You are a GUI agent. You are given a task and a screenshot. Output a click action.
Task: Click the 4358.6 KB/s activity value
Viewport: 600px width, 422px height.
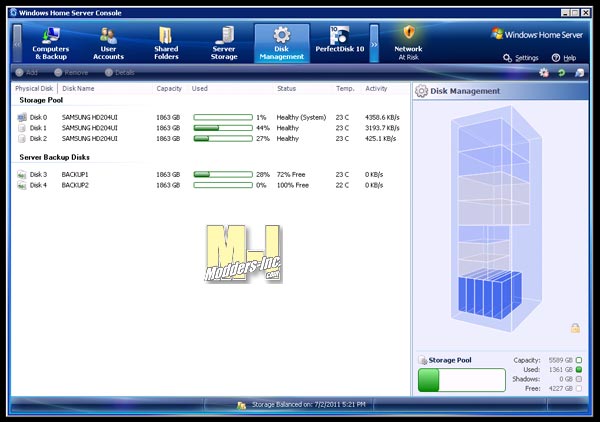coord(382,117)
